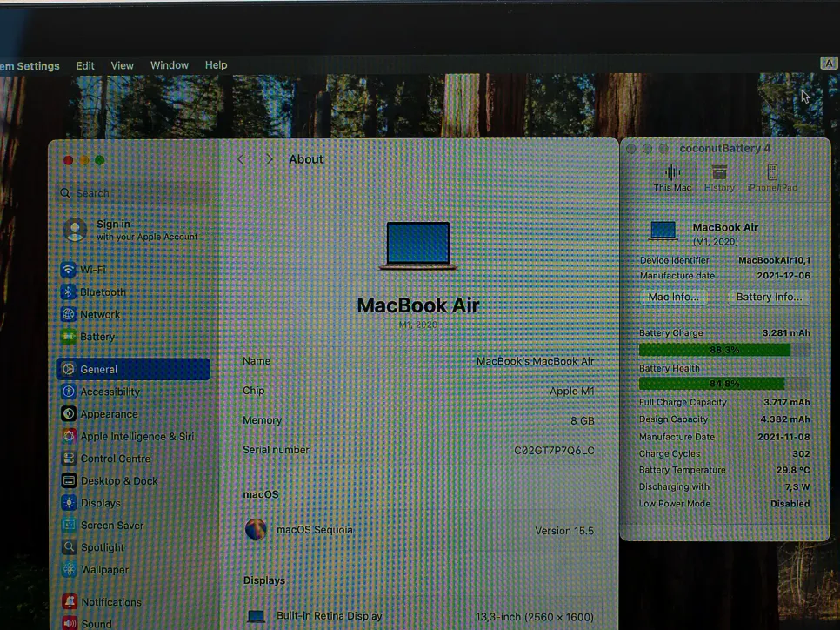Select the Bluetooth icon in the sidebar
Screen dimensions: 840x630
pos(68,292)
